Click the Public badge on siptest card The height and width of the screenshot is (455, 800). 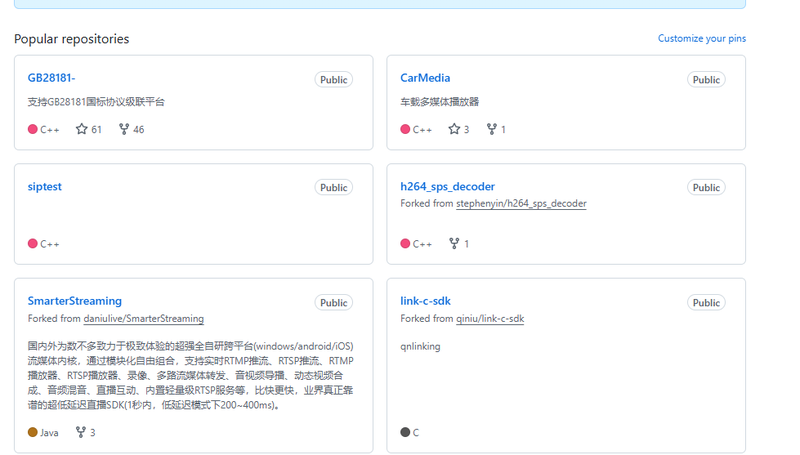(334, 188)
